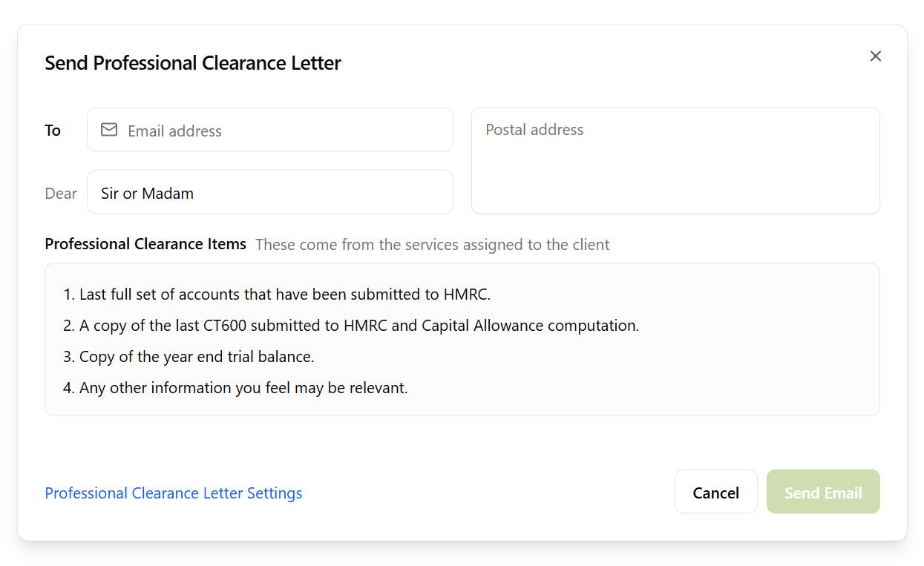The width and height of the screenshot is (924, 566).
Task: Click the clearance items list container
Action: 462,339
